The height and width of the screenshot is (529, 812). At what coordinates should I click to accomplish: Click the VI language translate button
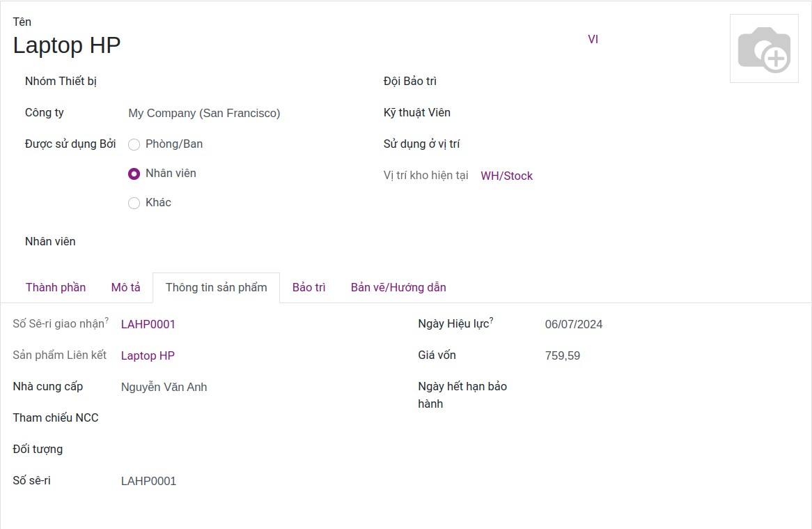593,39
